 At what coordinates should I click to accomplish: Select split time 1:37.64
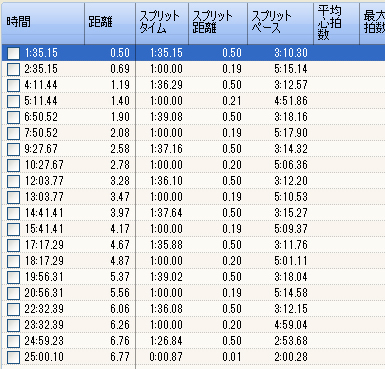[x=166, y=213]
